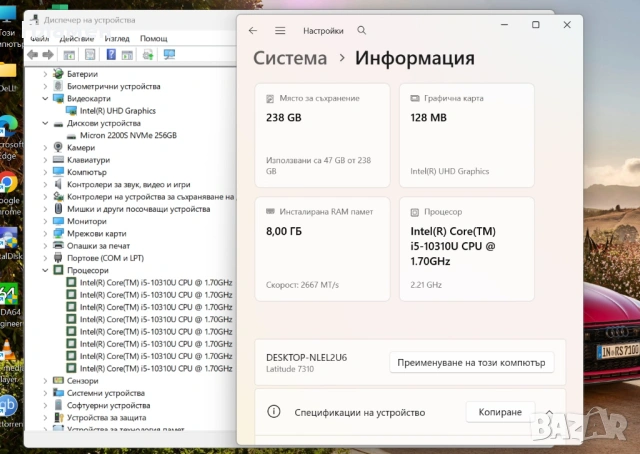Click the Камери webcam icon

pos(58,147)
